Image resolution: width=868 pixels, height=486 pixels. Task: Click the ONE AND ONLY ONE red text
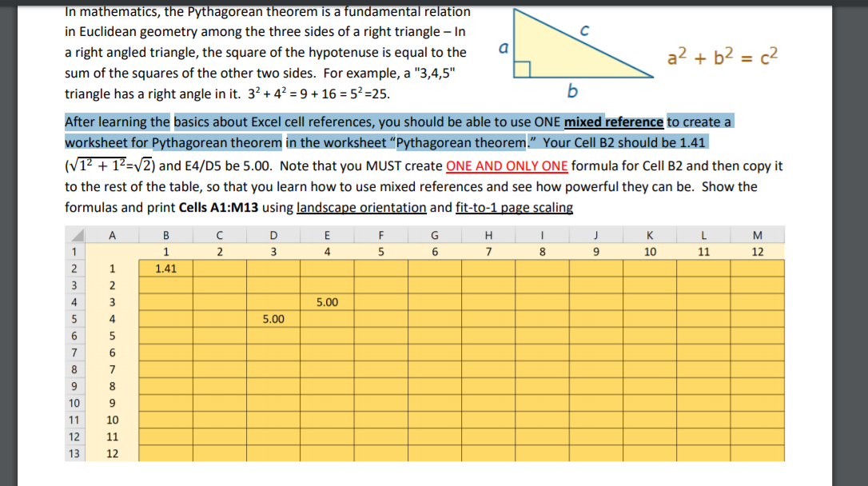pos(507,165)
